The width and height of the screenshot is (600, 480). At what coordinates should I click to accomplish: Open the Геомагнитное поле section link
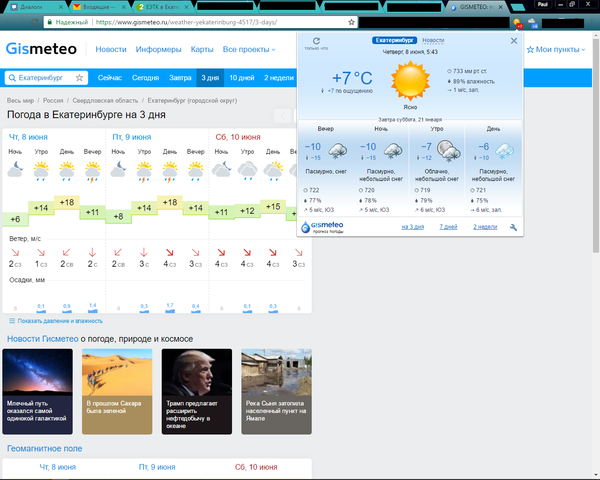point(44,449)
